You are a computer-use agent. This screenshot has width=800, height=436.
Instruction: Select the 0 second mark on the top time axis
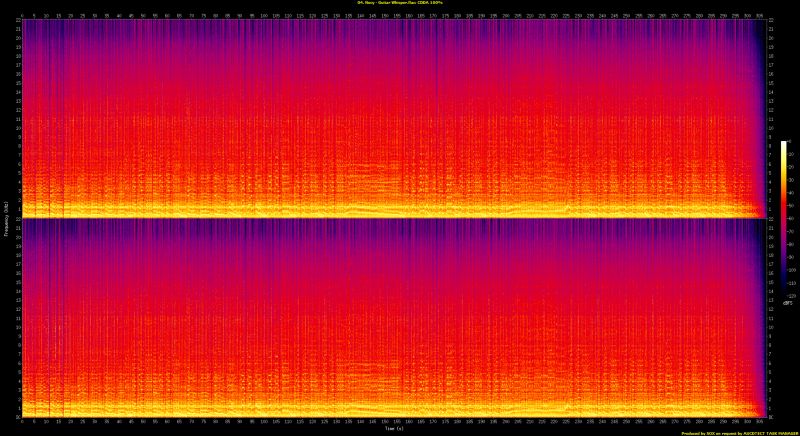[20, 15]
